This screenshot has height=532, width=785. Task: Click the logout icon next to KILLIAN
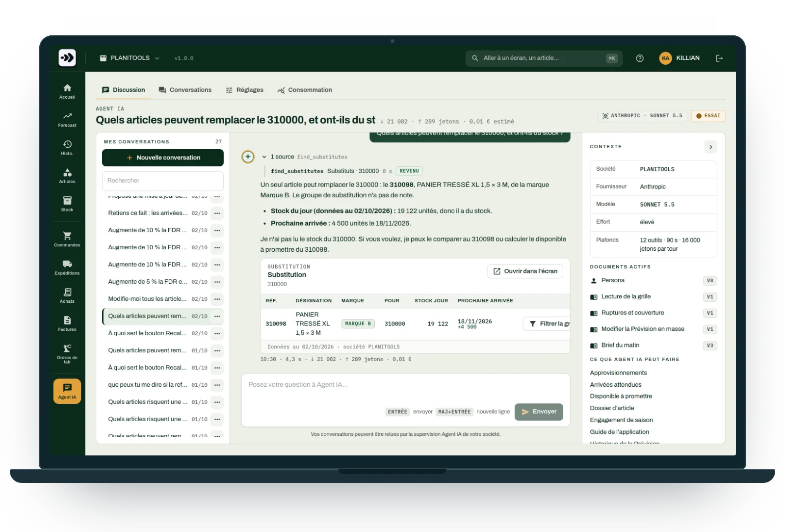719,58
